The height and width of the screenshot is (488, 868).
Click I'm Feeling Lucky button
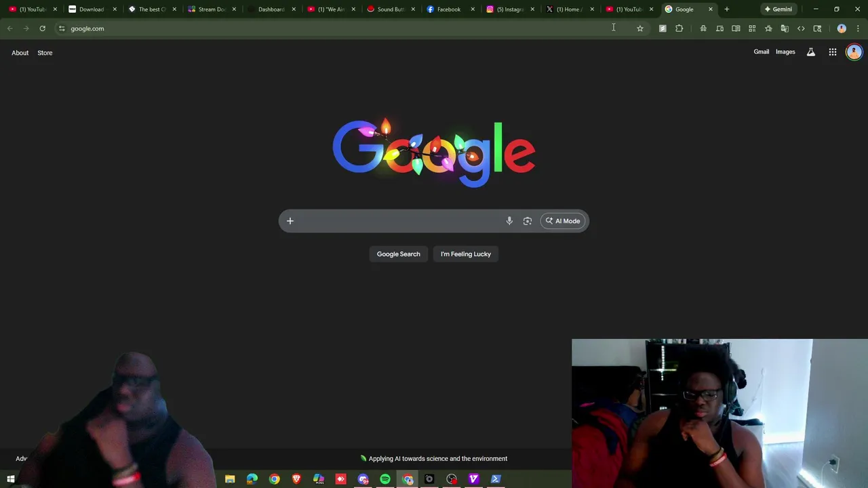(x=466, y=254)
